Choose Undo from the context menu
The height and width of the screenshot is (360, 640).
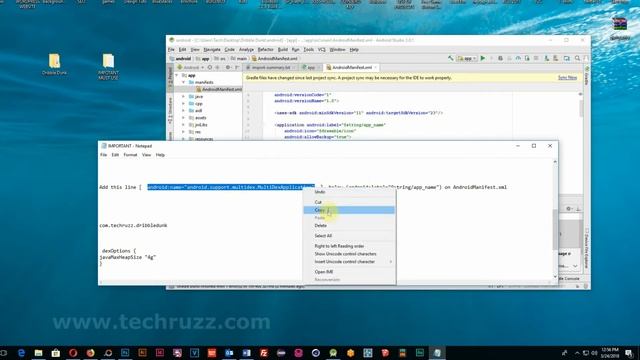349,192
